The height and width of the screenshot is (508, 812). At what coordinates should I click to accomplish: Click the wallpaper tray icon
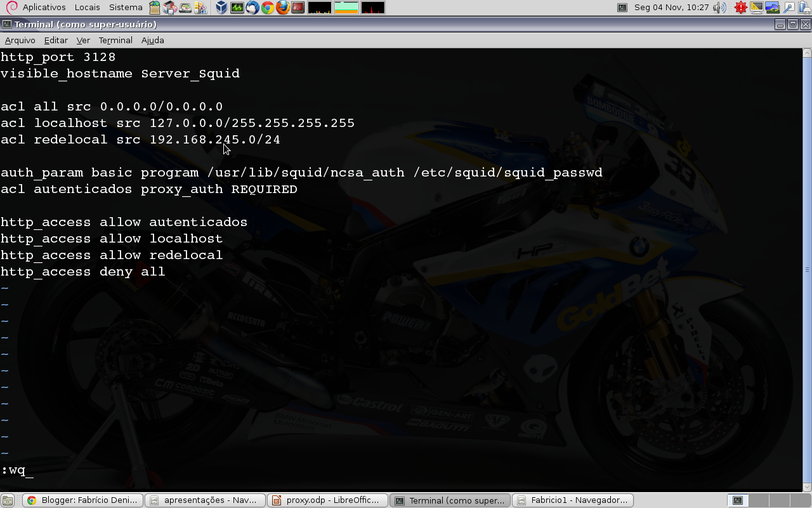coord(771,7)
